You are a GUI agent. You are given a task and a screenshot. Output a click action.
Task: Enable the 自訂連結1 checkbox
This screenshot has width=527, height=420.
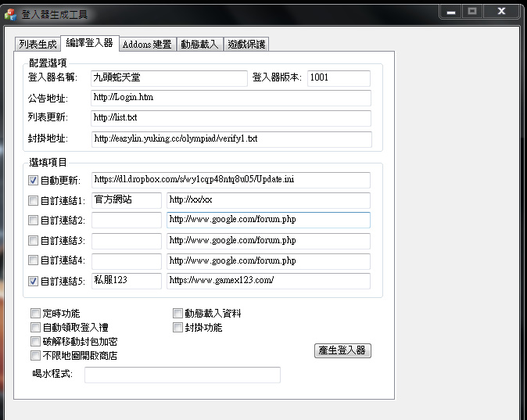[33, 201]
